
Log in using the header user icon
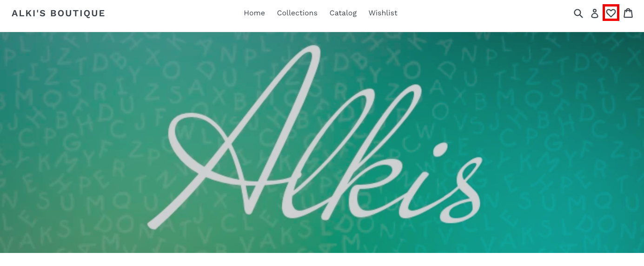tap(595, 13)
